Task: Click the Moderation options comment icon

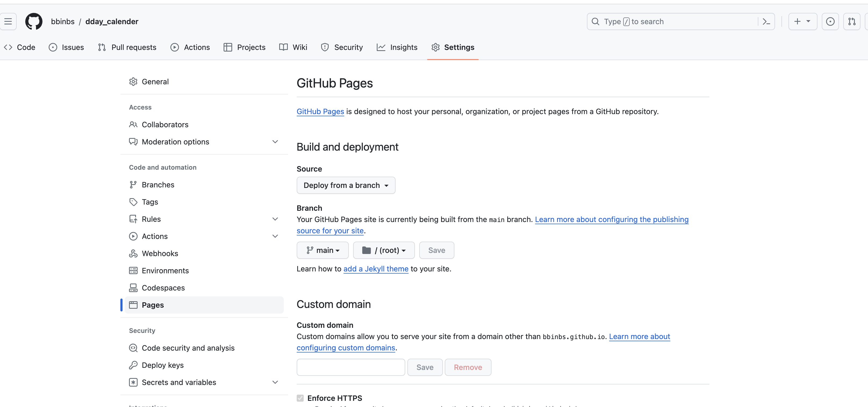Action: click(133, 142)
